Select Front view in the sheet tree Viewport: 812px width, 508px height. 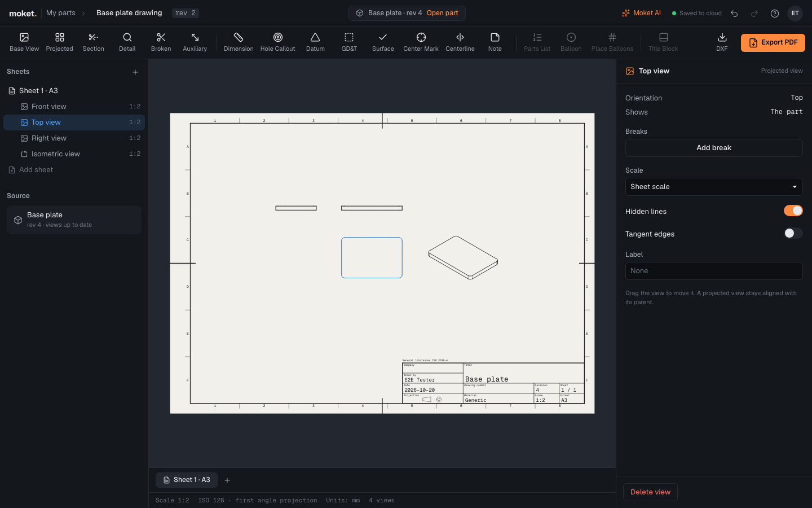[74, 107]
